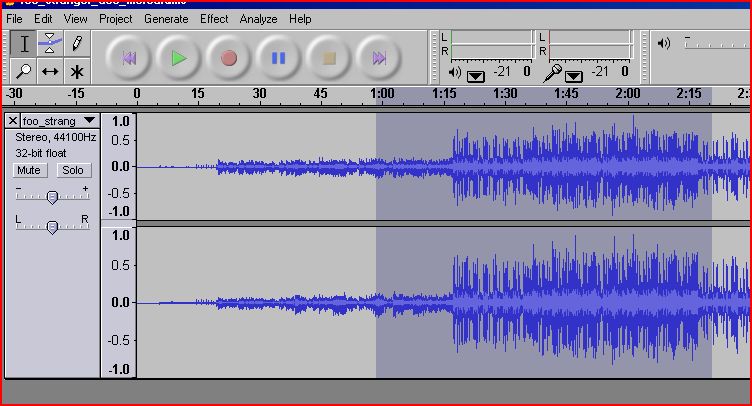Click the Skip to Start button
The image size is (752, 406).
point(129,58)
